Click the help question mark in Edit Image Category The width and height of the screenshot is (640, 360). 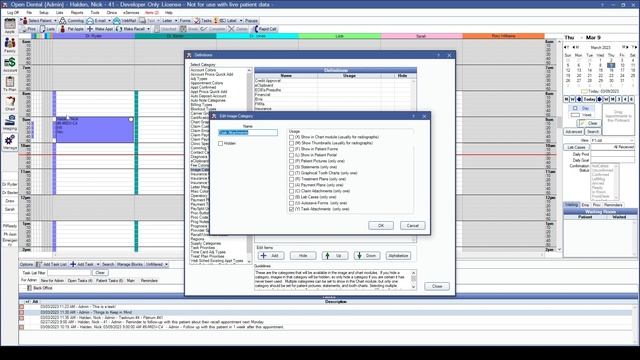pyautogui.click(x=413, y=116)
